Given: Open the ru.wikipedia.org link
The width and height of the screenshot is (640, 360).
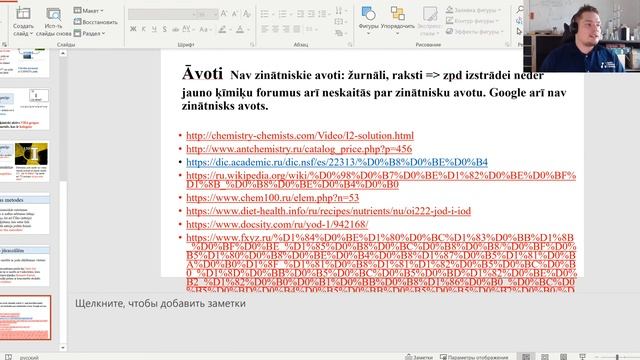Looking at the screenshot, I should [381, 180].
